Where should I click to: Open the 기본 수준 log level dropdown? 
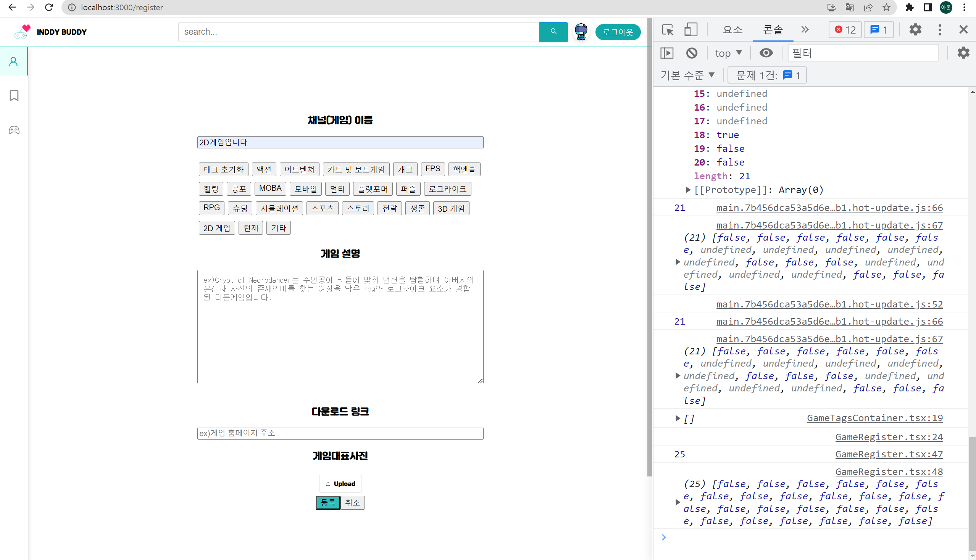687,75
